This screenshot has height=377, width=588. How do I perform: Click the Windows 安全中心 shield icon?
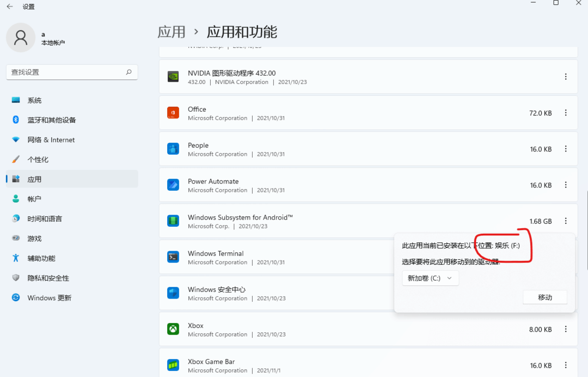click(x=173, y=293)
